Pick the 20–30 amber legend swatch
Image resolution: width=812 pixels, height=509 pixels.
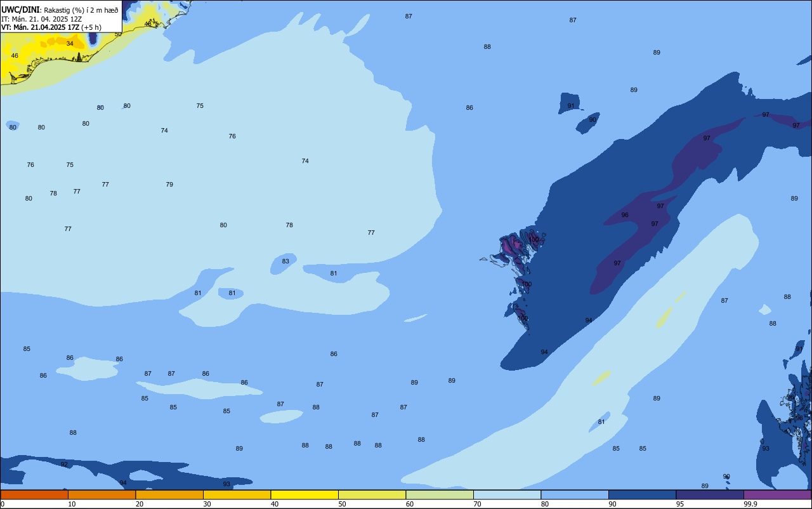point(169,494)
